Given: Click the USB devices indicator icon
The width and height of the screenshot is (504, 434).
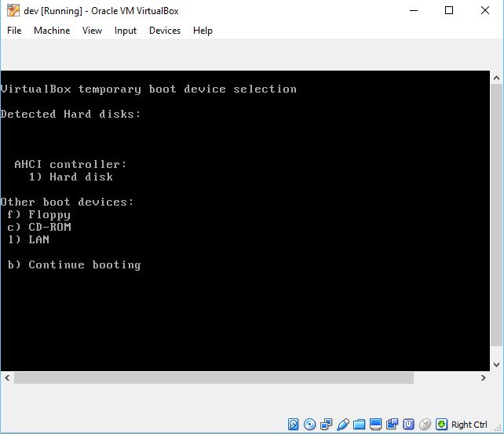Looking at the screenshot, I should 343,424.
